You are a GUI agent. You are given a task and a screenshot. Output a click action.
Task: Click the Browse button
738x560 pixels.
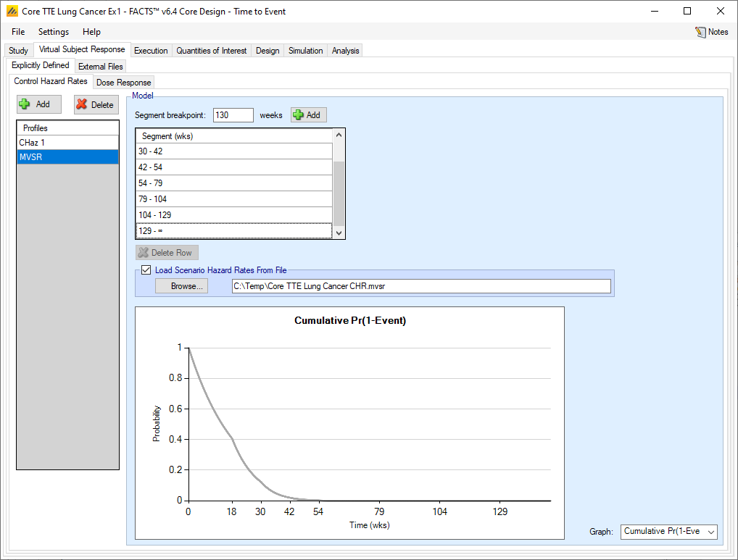coord(181,286)
